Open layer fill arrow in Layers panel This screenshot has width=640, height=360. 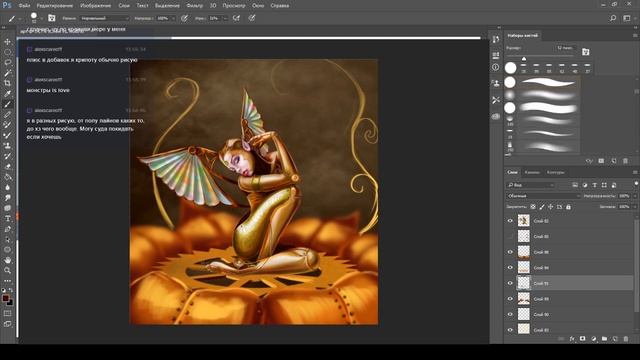(x=634, y=207)
